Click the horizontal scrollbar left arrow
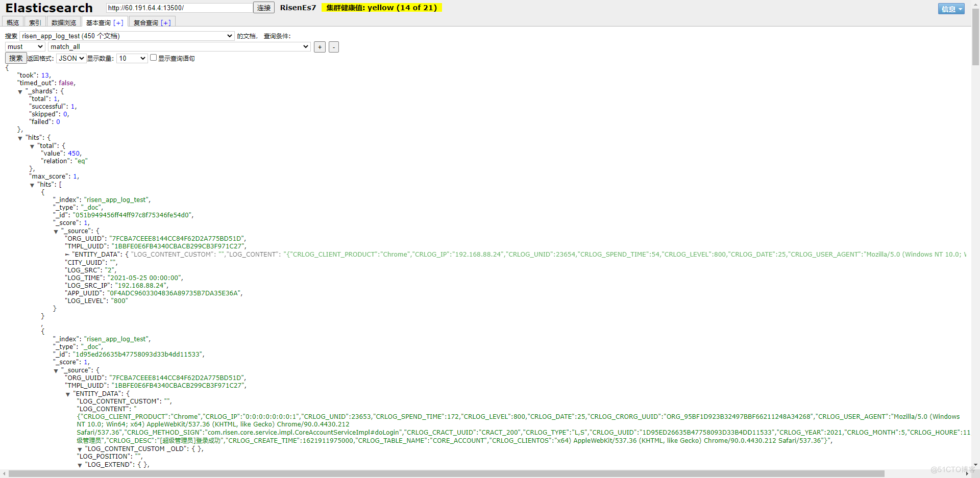 tap(4, 473)
